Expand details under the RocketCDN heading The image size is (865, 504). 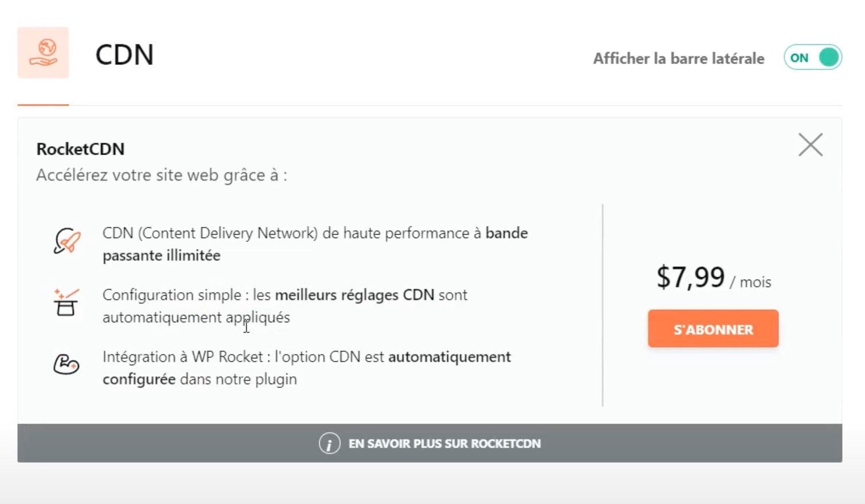pyautogui.click(x=80, y=149)
